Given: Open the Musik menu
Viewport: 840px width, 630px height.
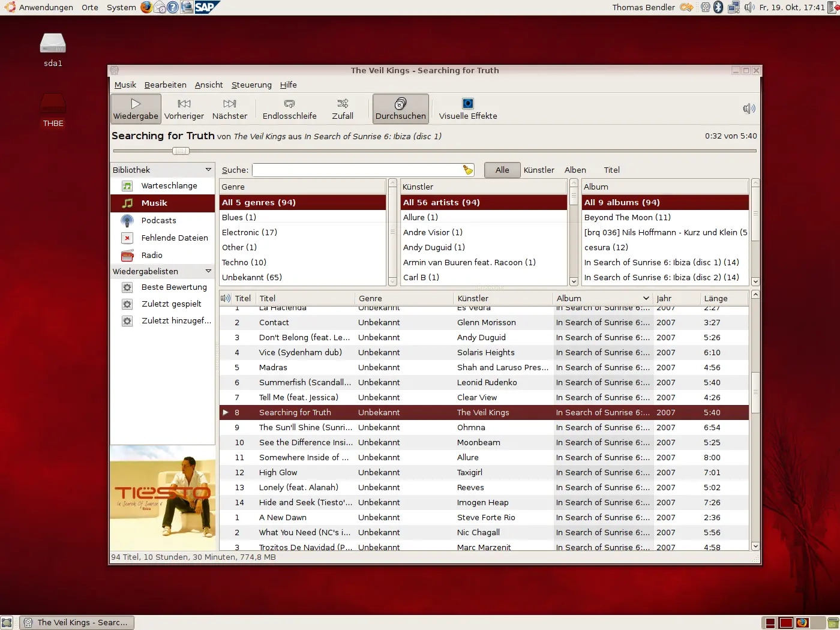Looking at the screenshot, I should pyautogui.click(x=125, y=85).
